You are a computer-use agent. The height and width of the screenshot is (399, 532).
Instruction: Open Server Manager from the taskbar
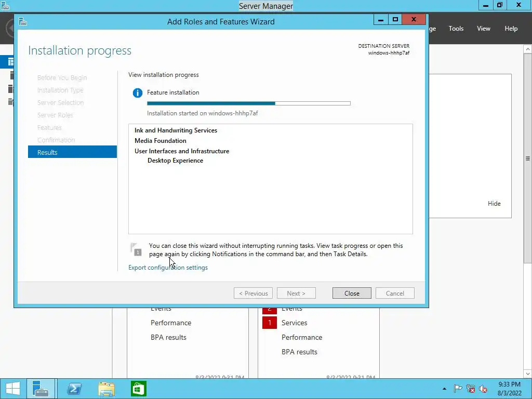[x=41, y=389]
